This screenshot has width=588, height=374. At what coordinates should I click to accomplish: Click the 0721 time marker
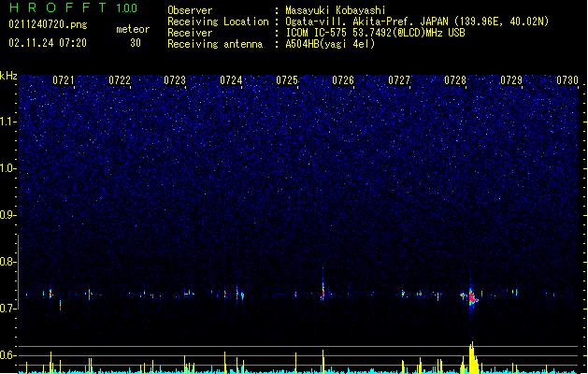coord(63,80)
